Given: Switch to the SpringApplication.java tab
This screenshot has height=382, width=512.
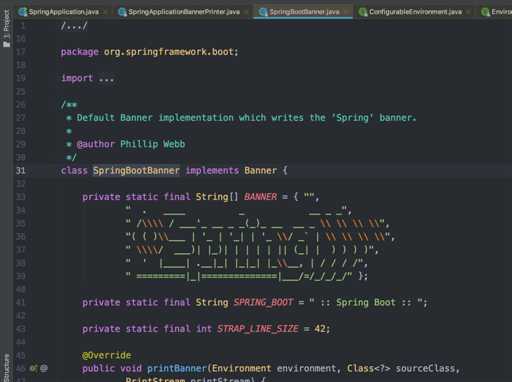Looking at the screenshot, I should click(63, 12).
